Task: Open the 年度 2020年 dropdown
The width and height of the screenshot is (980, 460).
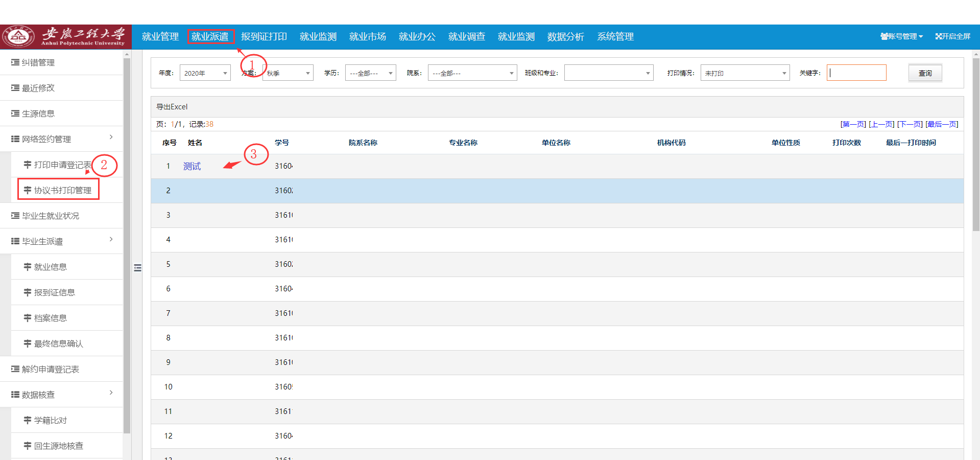Action: click(x=205, y=73)
